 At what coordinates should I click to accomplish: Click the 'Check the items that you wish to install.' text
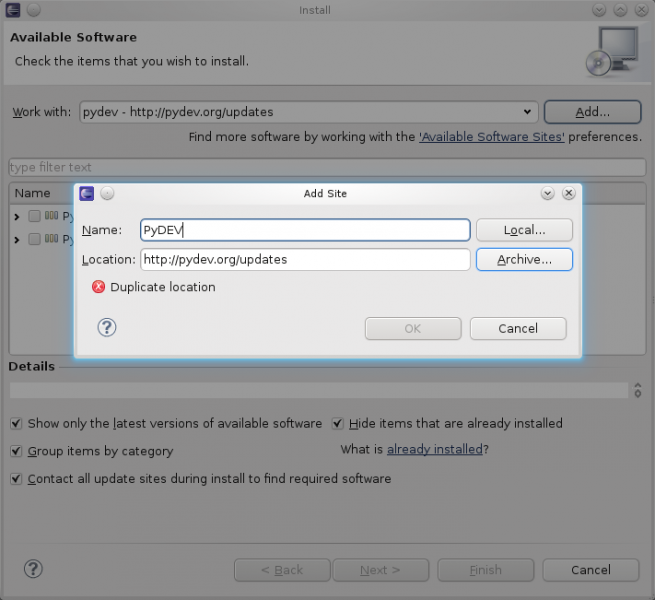[x=132, y=61]
